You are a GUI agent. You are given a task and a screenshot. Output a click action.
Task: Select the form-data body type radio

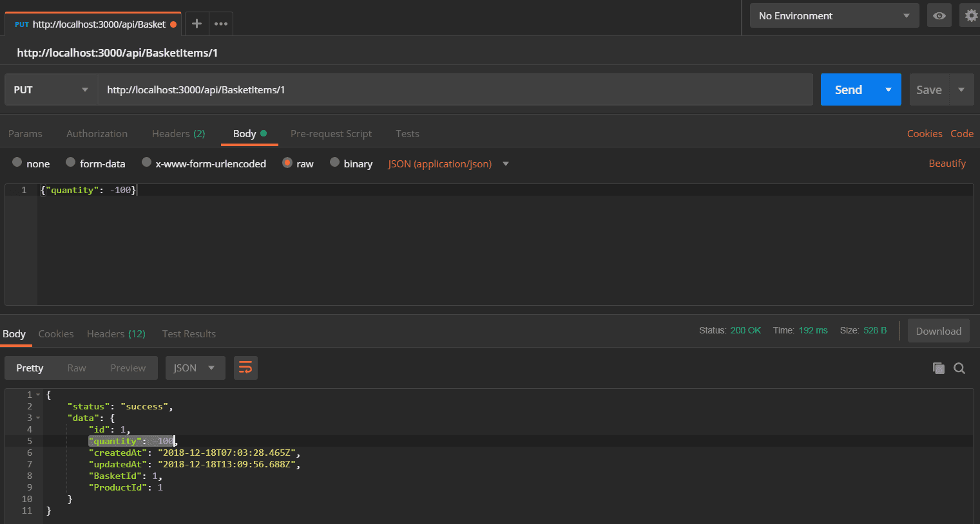point(71,162)
